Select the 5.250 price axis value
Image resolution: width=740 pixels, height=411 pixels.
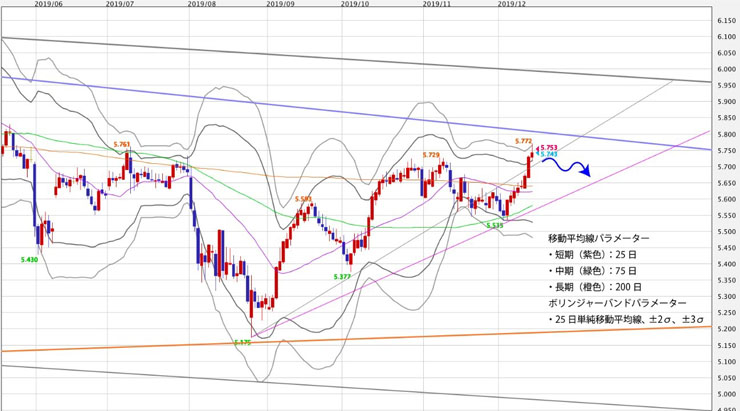[x=727, y=313]
